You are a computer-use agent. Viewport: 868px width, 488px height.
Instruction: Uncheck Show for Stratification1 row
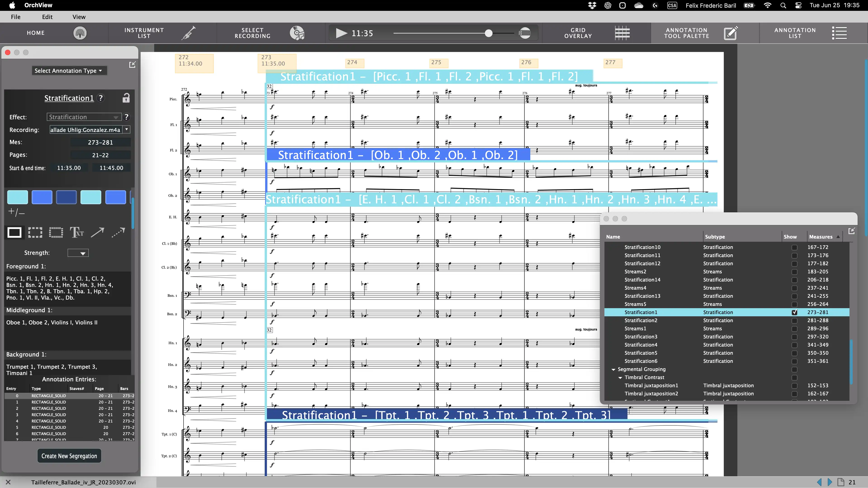point(794,312)
